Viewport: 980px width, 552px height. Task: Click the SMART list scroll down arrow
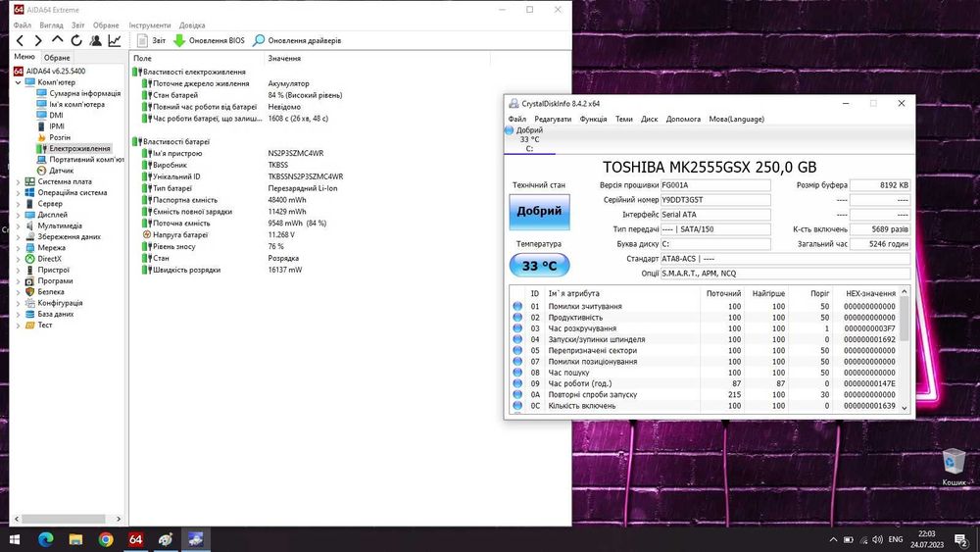tap(904, 408)
